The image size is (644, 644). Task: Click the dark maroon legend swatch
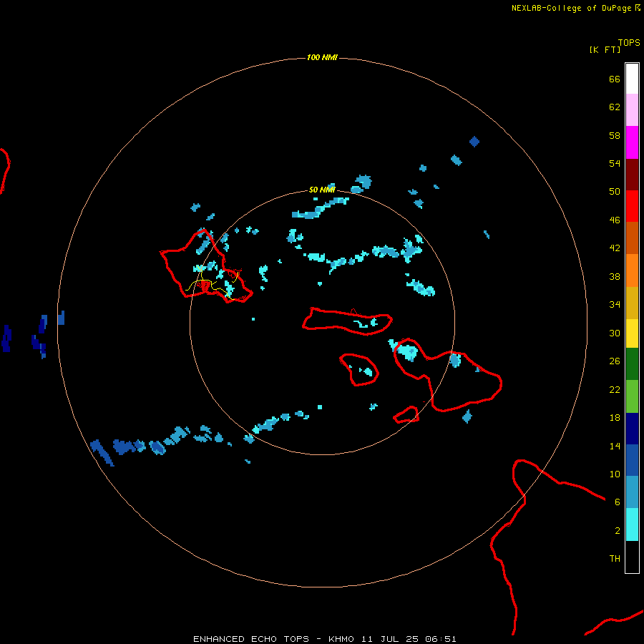(632, 175)
